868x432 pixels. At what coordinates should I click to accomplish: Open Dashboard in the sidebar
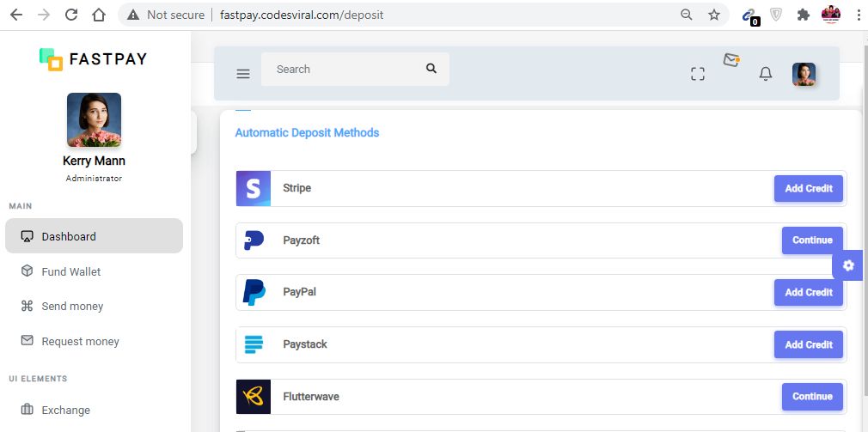[95, 236]
